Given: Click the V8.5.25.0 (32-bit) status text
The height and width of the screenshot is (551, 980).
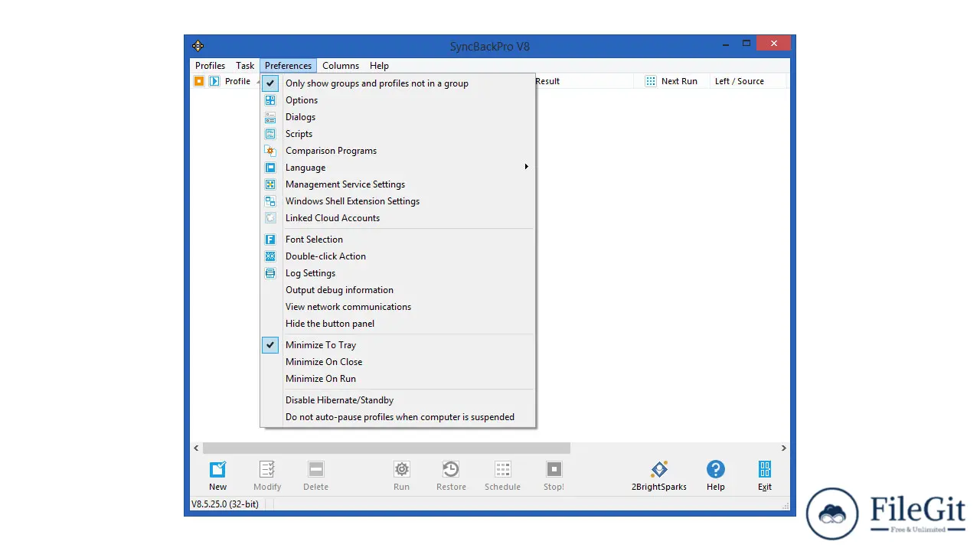Looking at the screenshot, I should 224,504.
